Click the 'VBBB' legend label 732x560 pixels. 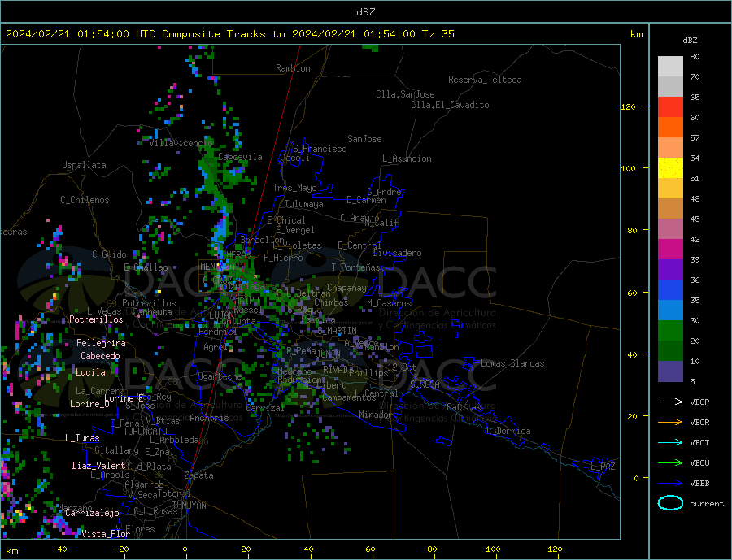pos(699,483)
